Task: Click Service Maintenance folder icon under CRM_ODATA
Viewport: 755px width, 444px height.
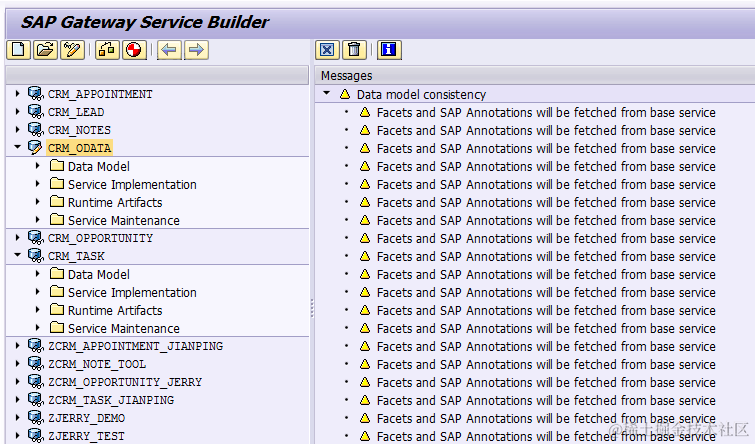Action: tap(57, 220)
